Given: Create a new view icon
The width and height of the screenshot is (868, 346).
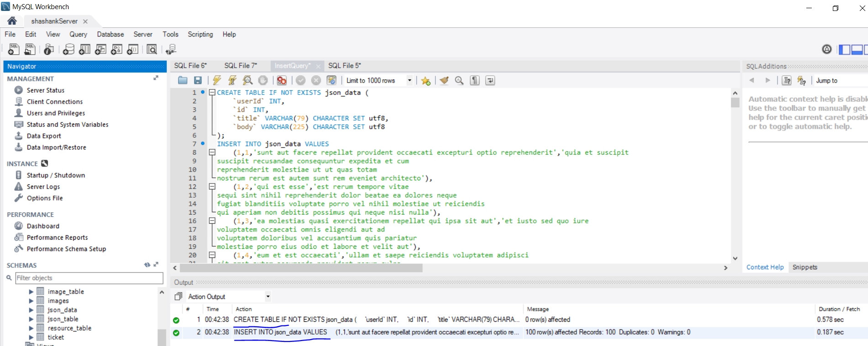Looking at the screenshot, I should point(101,49).
